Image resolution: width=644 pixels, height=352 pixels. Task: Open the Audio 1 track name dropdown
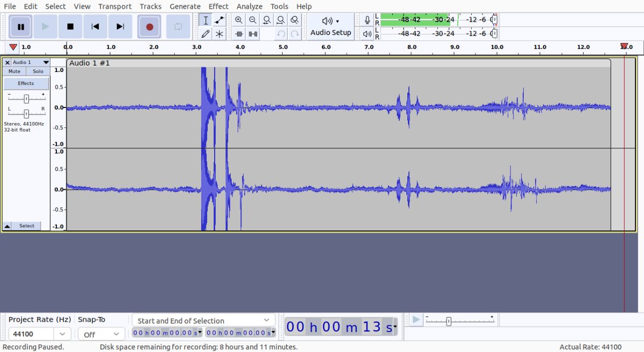coord(31,62)
